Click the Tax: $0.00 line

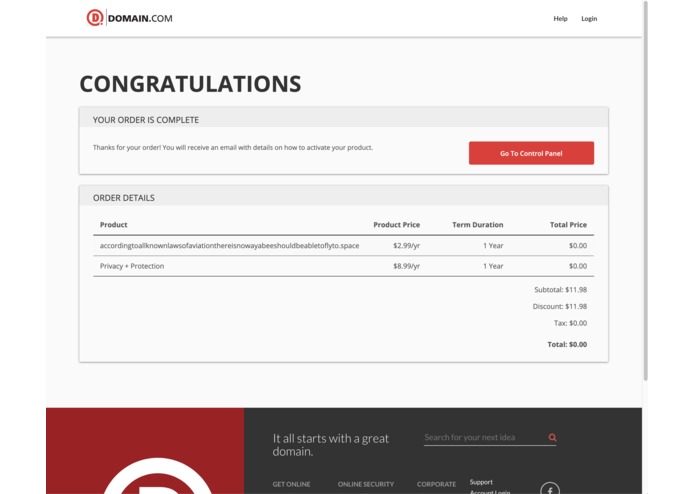pyautogui.click(x=570, y=323)
